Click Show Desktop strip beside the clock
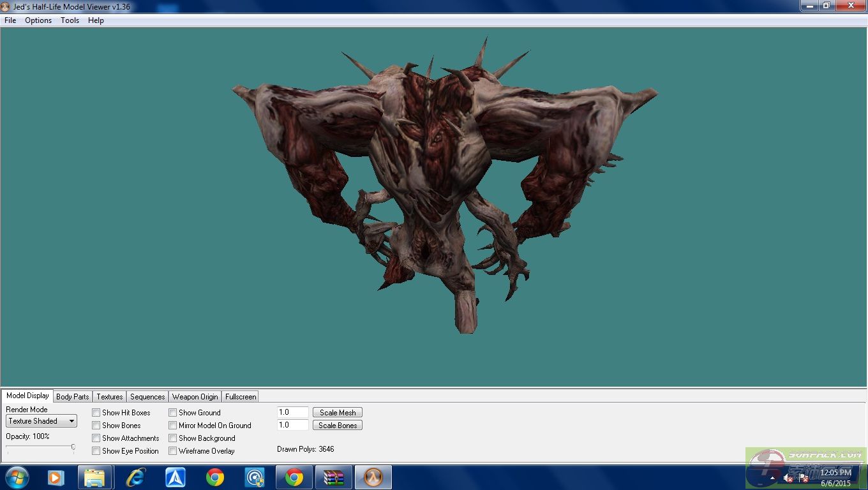The image size is (868, 490). coord(863,477)
